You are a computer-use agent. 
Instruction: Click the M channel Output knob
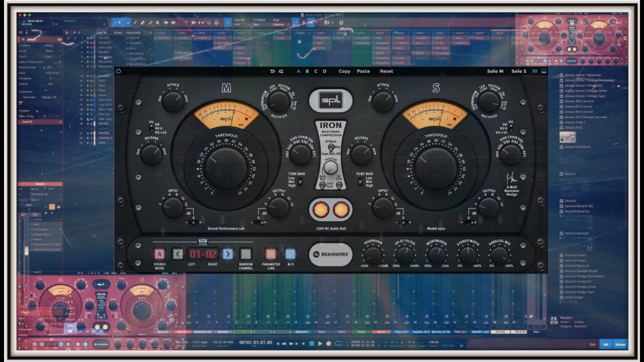click(x=278, y=208)
